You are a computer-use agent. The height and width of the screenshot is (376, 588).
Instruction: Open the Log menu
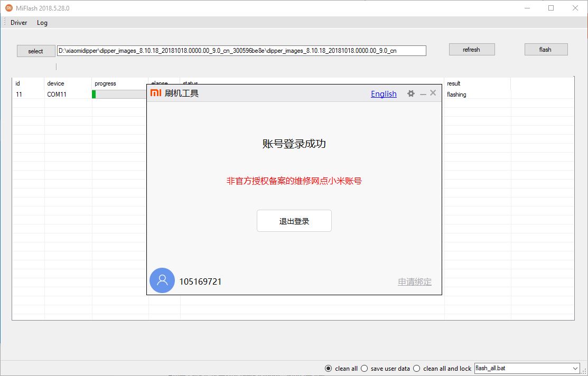[42, 23]
